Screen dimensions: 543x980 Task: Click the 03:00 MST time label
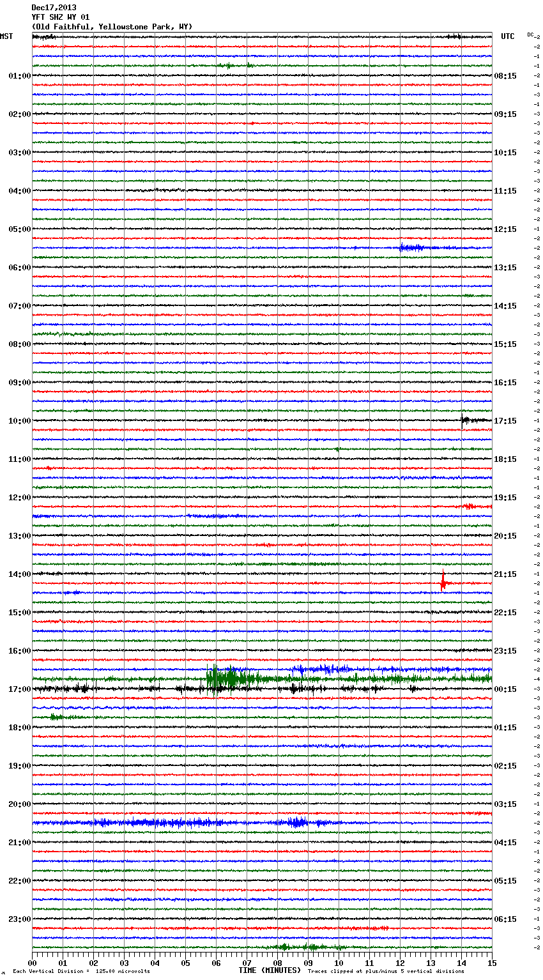click(20, 153)
